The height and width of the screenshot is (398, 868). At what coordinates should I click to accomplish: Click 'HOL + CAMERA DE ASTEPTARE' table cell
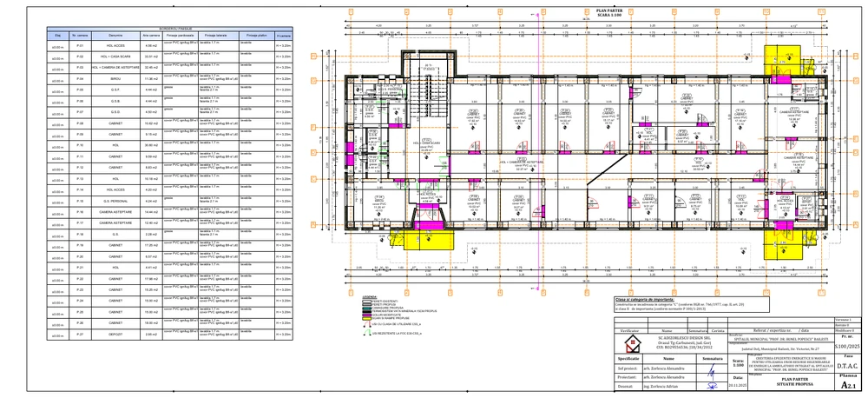coord(115,68)
